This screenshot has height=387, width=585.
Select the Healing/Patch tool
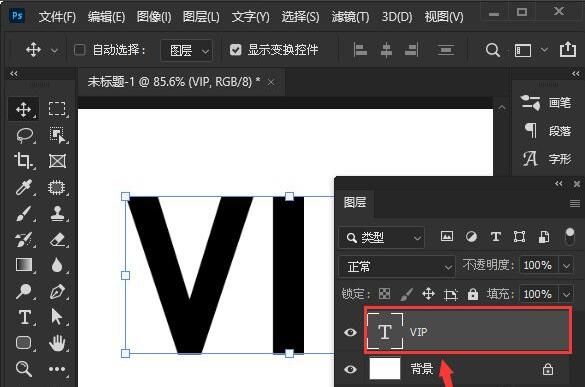pyautogui.click(x=57, y=187)
